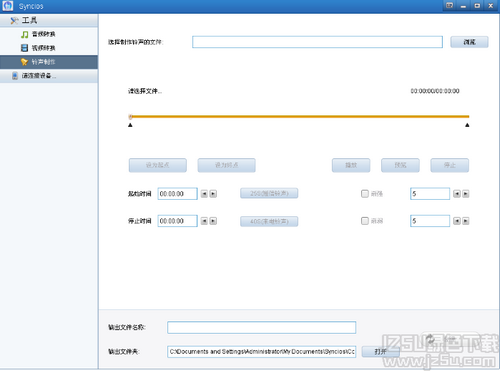
Task: Click the right end-point triangle marker
Action: tap(467, 125)
